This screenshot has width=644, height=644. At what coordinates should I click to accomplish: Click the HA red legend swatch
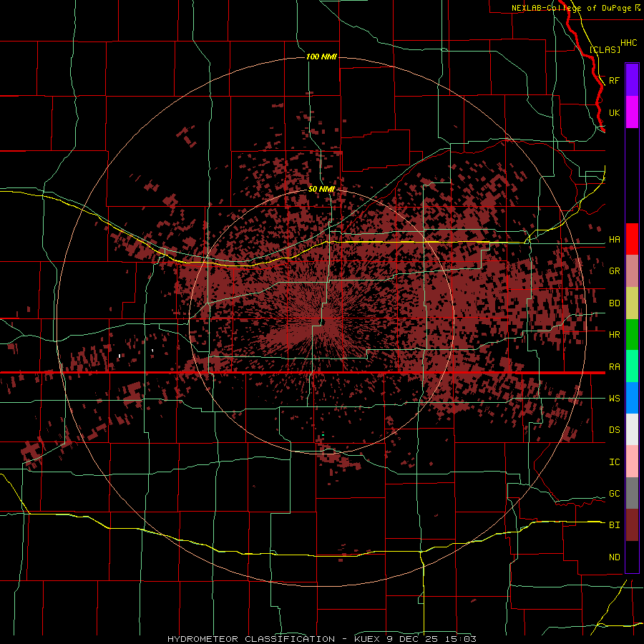click(632, 239)
